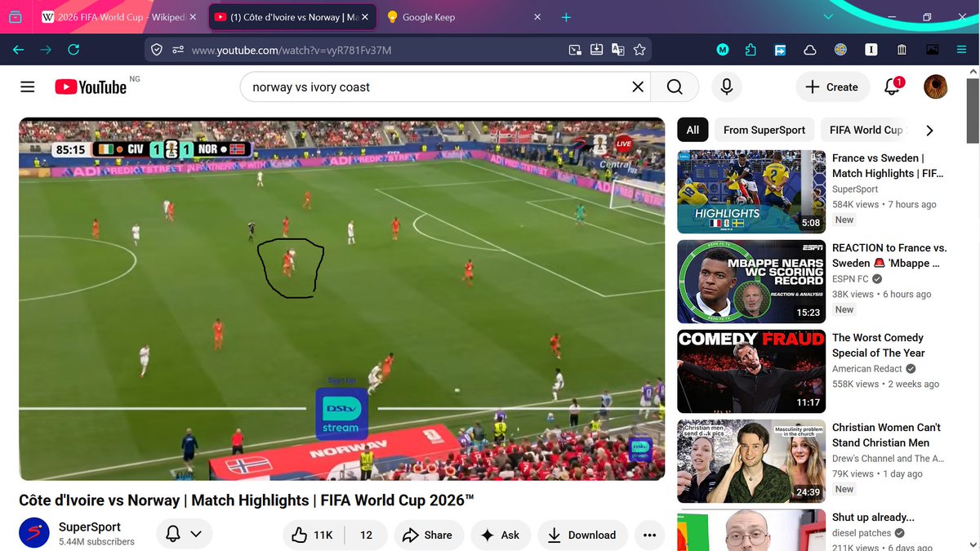Open the subscription notification bell dropdown
This screenshot has width=980, height=551.
click(x=184, y=535)
